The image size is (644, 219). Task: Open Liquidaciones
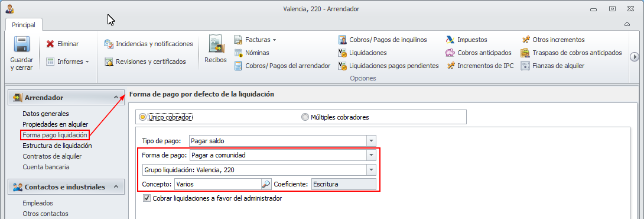[362, 53]
